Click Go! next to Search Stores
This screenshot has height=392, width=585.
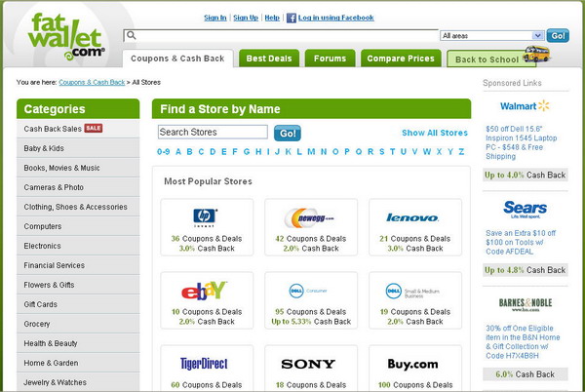(288, 134)
